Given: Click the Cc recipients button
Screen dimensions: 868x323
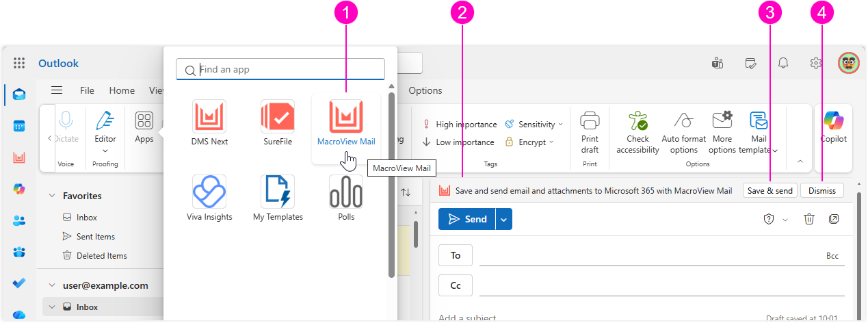Looking at the screenshot, I should pyautogui.click(x=456, y=285).
